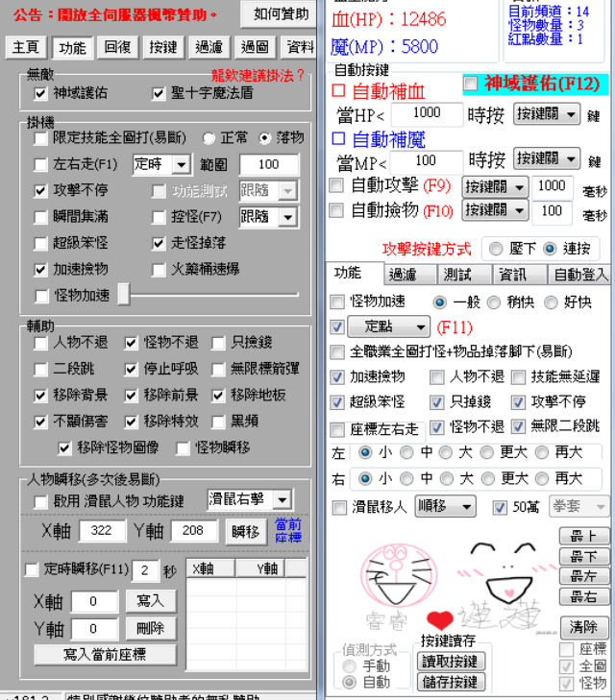Toggle the 神域護佑(F12) checkbox in right window
This screenshot has width=615, height=700.
coord(470,84)
